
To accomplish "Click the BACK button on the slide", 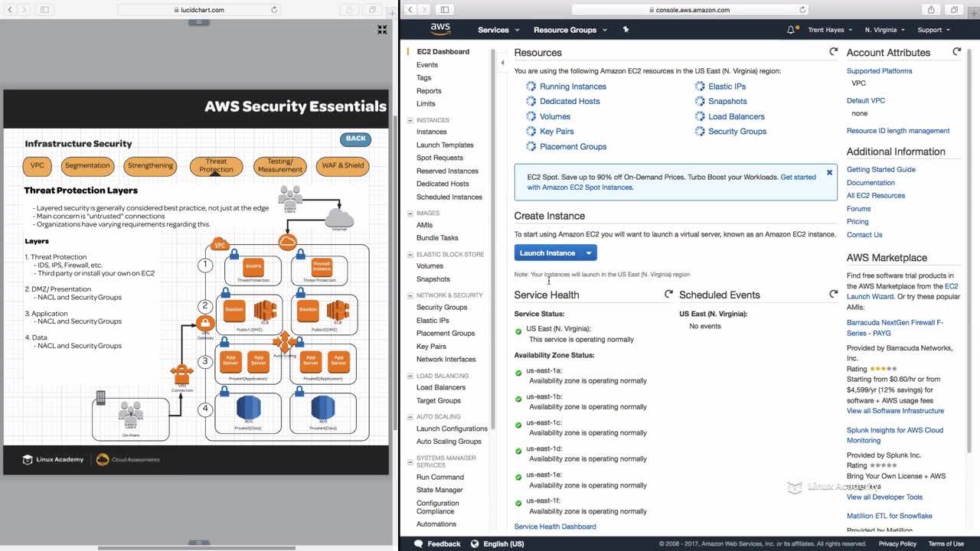I will coord(355,139).
